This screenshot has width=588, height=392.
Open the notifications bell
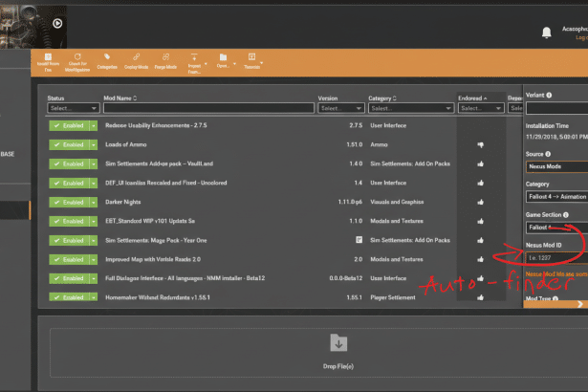tap(547, 33)
